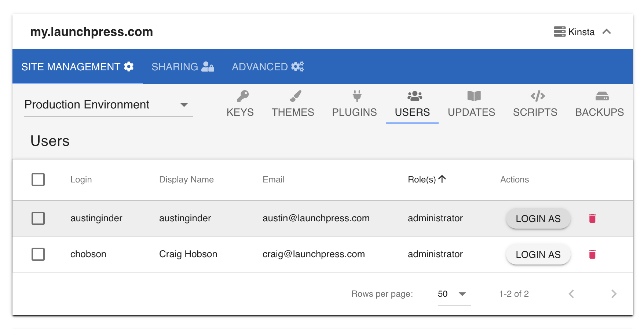This screenshot has width=644, height=329.
Task: Open the Backups tab
Action: (599, 104)
